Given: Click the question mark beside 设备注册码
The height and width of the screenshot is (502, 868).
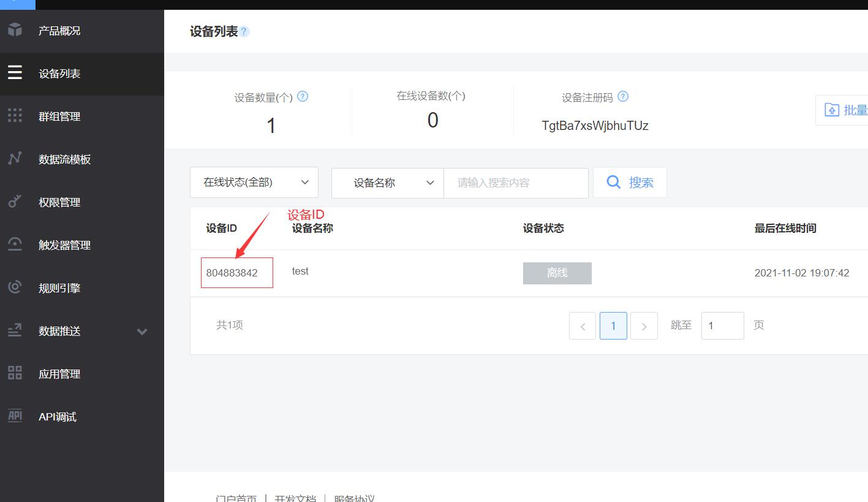Looking at the screenshot, I should (622, 96).
